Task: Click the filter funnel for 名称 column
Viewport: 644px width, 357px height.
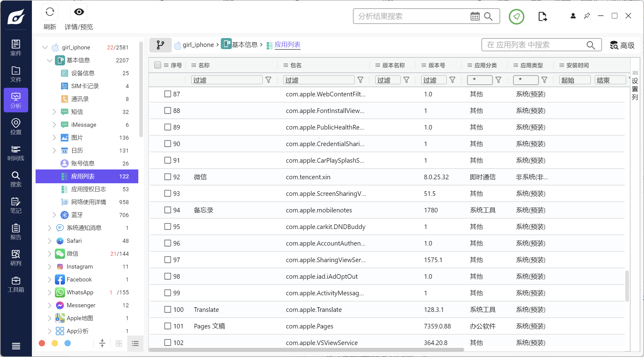Action: point(268,80)
